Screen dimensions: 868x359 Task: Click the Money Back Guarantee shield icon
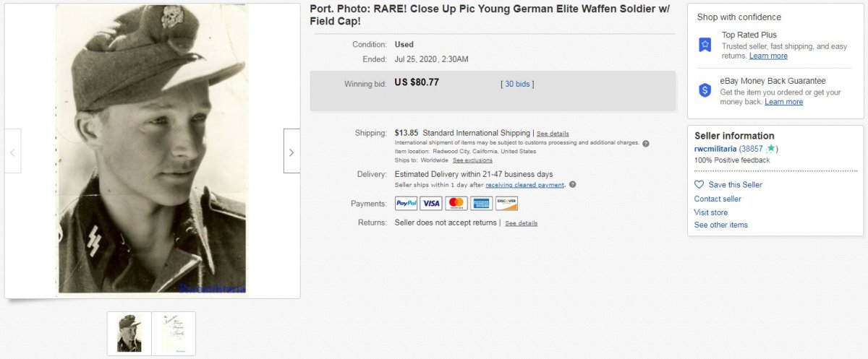coord(705,90)
